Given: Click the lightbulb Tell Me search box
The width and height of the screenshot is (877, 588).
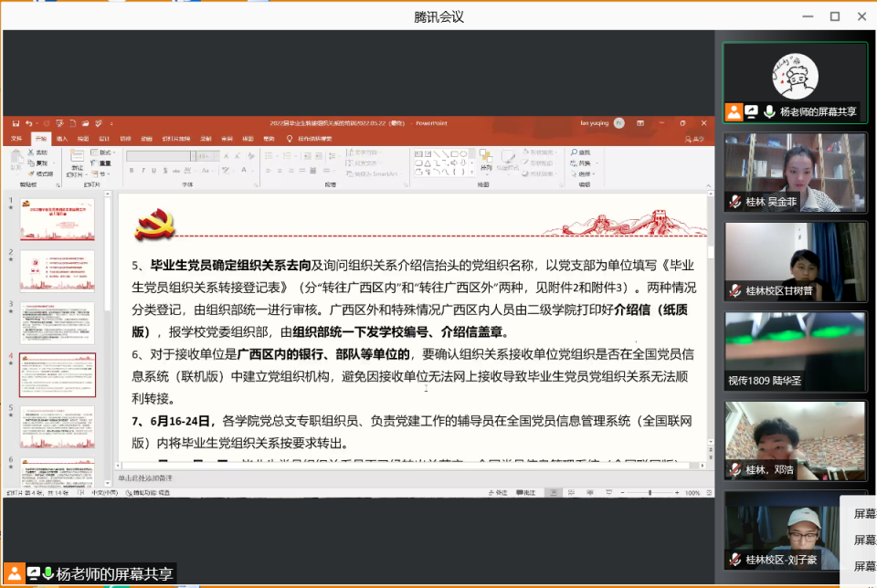Looking at the screenshot, I should coord(314,140).
